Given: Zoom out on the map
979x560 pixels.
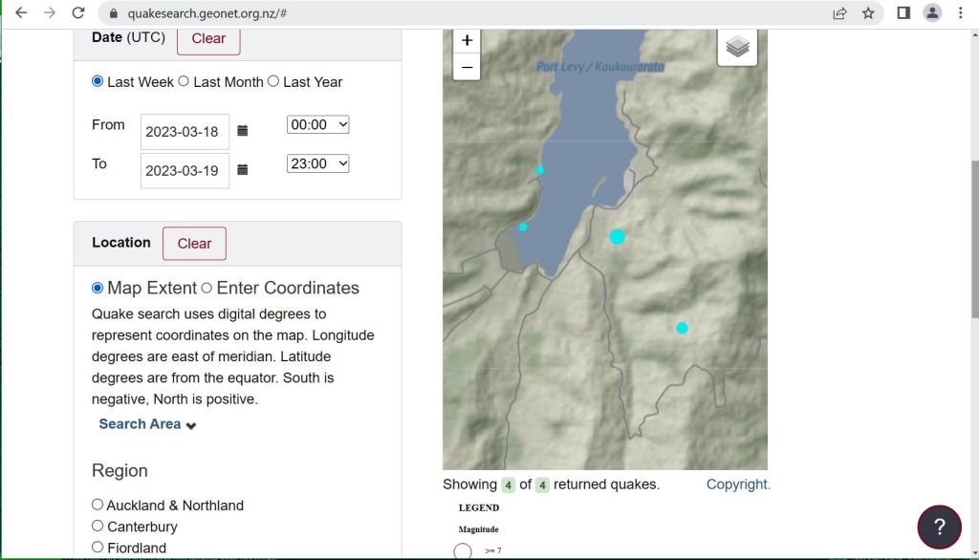Looking at the screenshot, I should [x=467, y=67].
